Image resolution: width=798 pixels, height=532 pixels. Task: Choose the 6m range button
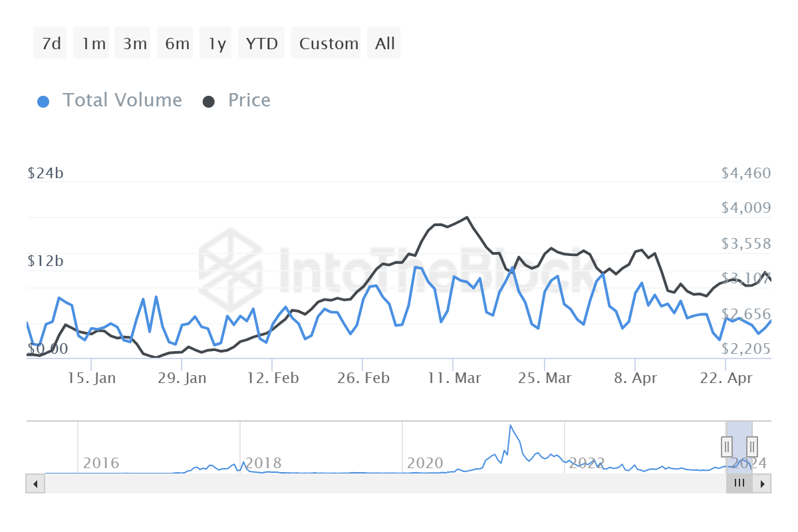point(177,44)
